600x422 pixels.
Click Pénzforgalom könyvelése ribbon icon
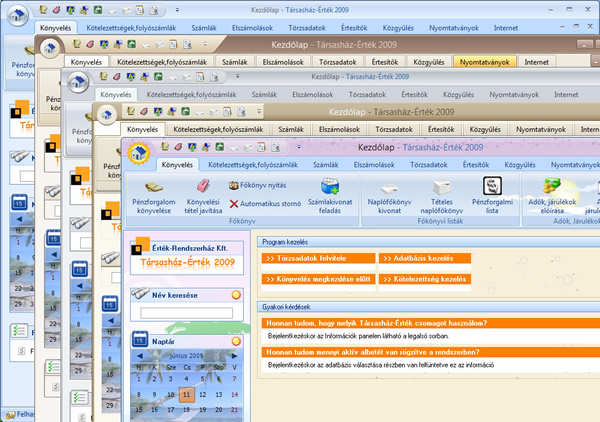154,197
